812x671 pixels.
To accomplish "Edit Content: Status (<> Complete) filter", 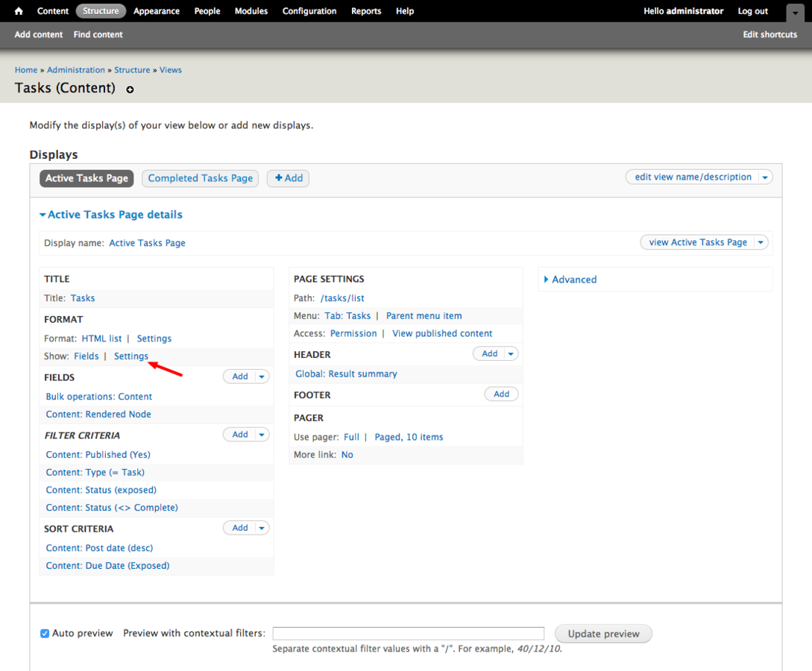I will [112, 508].
